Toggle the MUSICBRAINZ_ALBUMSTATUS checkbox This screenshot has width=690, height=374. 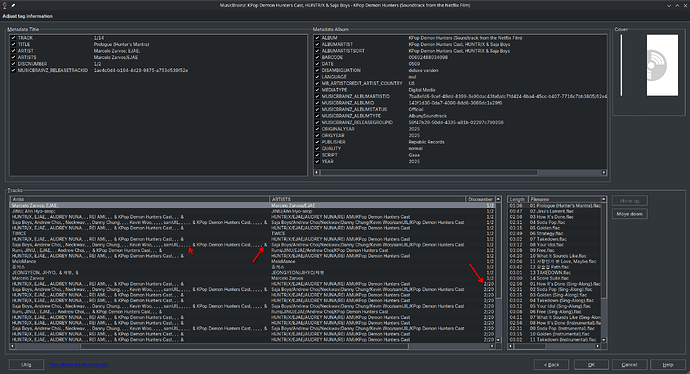pos(317,110)
